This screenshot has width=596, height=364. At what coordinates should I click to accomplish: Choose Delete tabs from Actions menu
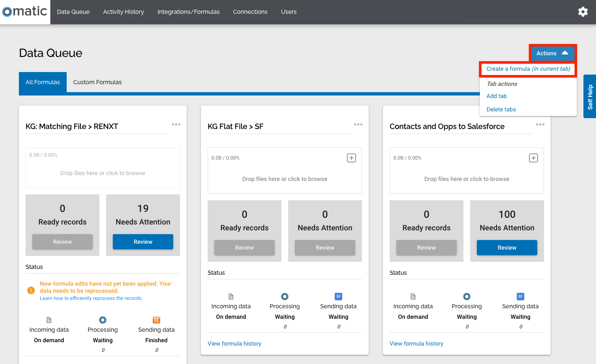[501, 109]
